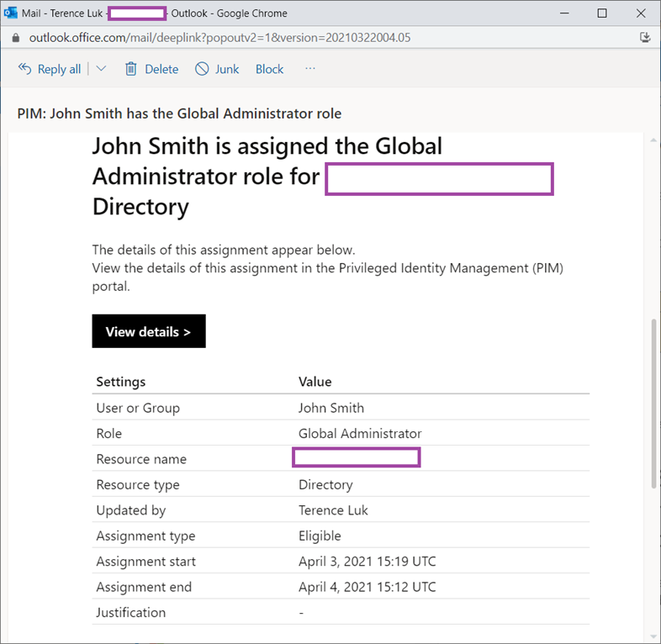Click the 'Resource name' row label

click(141, 459)
